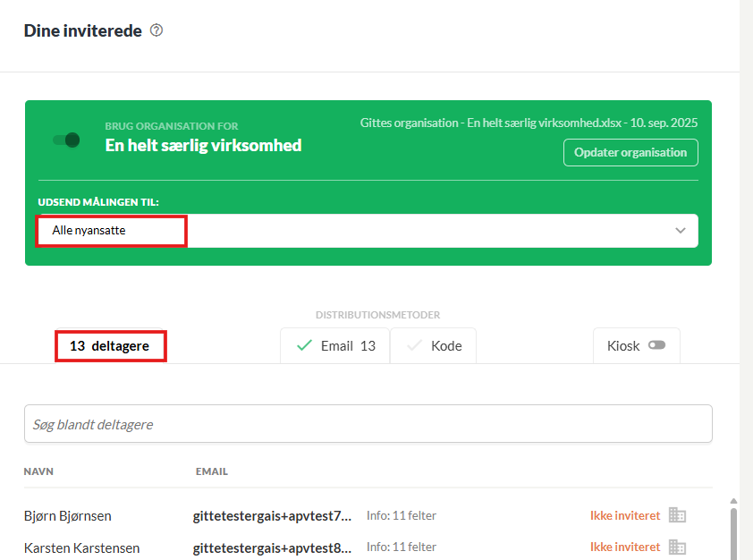Select the Kode distribution method tab
The height and width of the screenshot is (560, 753).
(x=433, y=346)
